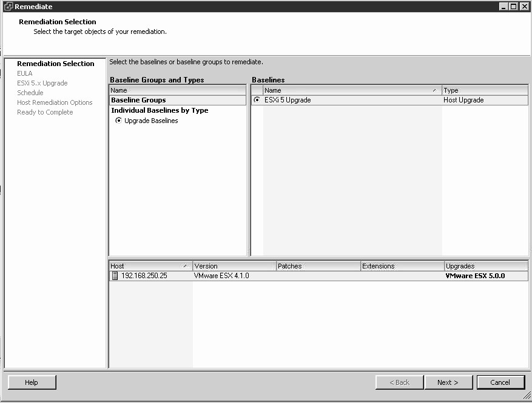The height and width of the screenshot is (403, 532).
Task: Open the Remediation Selection wizard step
Action: (56, 64)
